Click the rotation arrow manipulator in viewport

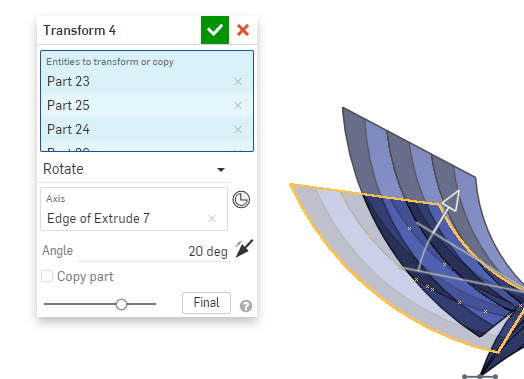coord(452,200)
